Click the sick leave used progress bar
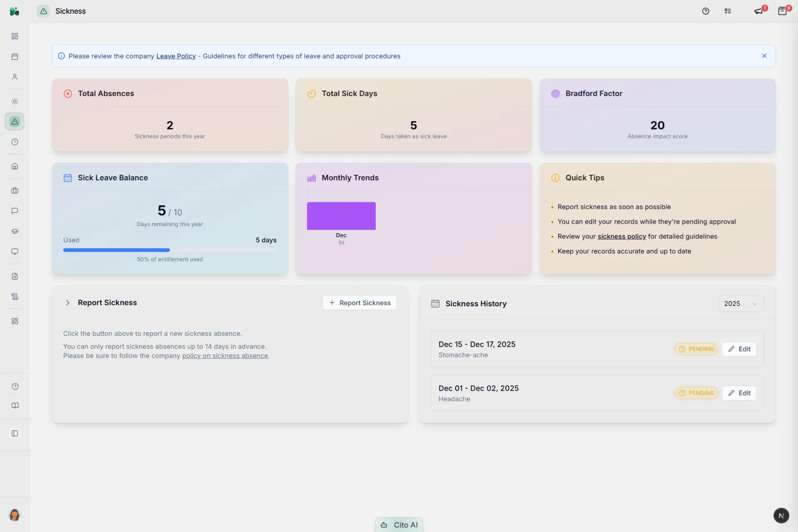Screen dimensions: 798x532 click(170, 250)
